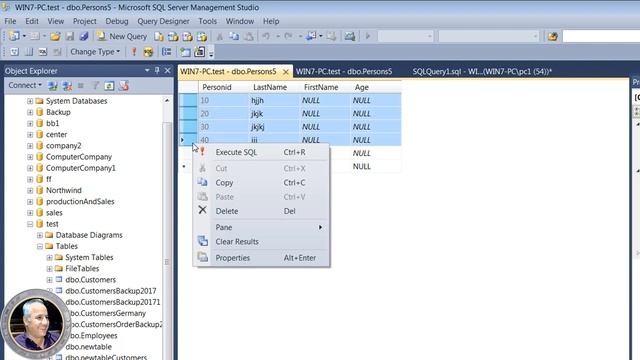Close the Object Explorer panel

(x=168, y=70)
